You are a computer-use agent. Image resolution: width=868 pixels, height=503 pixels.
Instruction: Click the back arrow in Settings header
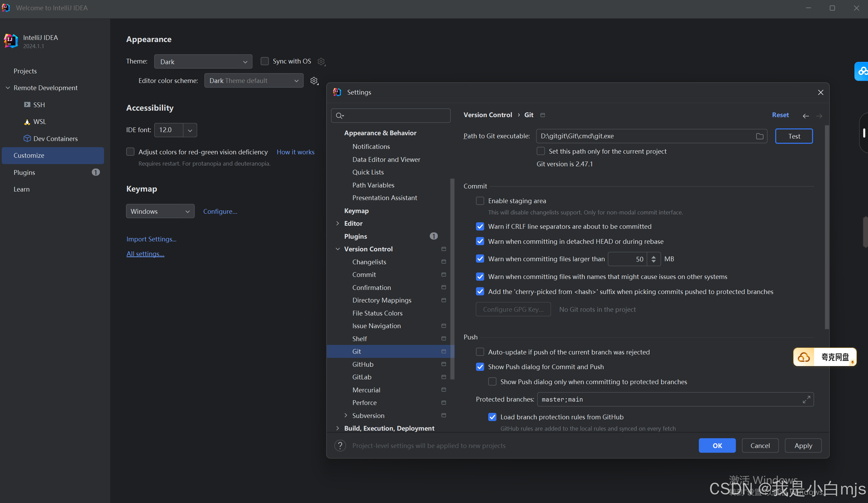click(806, 116)
